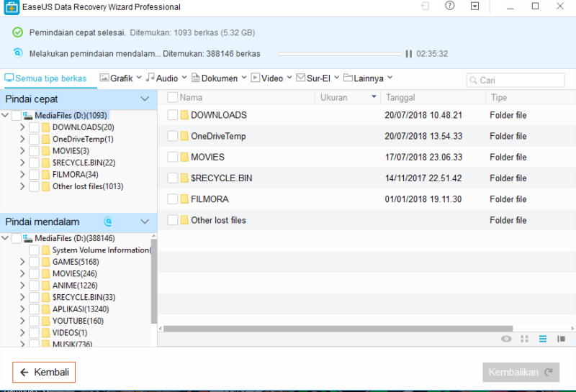Click the Sur-El envelope icon
This screenshot has height=392, width=576.
point(301,78)
